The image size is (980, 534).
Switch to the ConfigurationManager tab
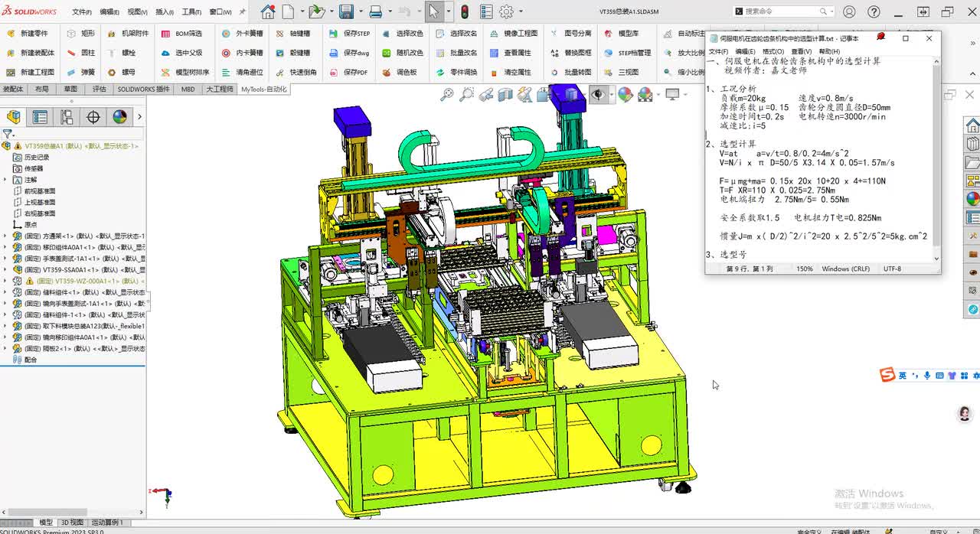67,117
